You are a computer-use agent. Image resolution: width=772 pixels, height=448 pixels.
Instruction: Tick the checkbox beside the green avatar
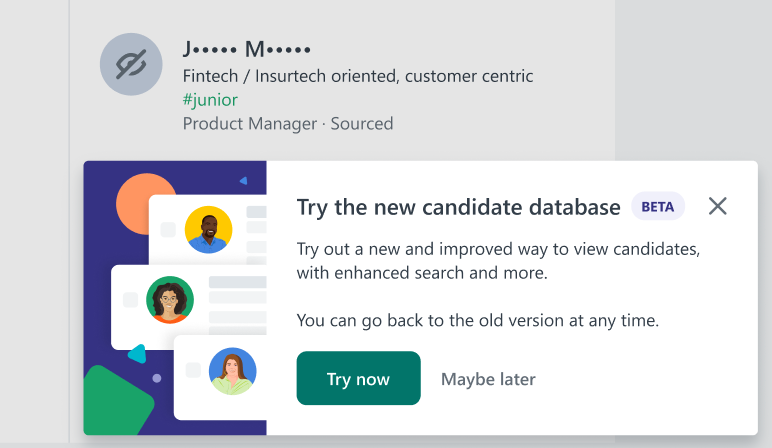[x=130, y=299]
